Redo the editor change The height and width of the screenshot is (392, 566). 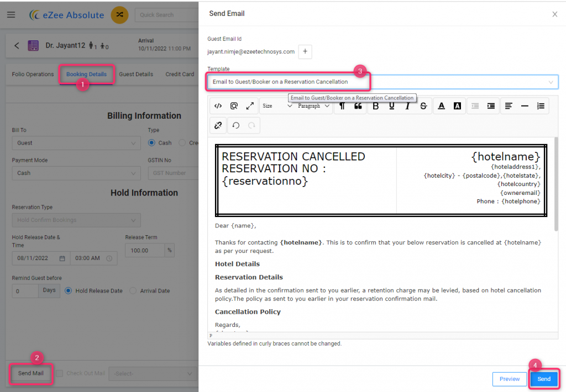[x=251, y=125]
